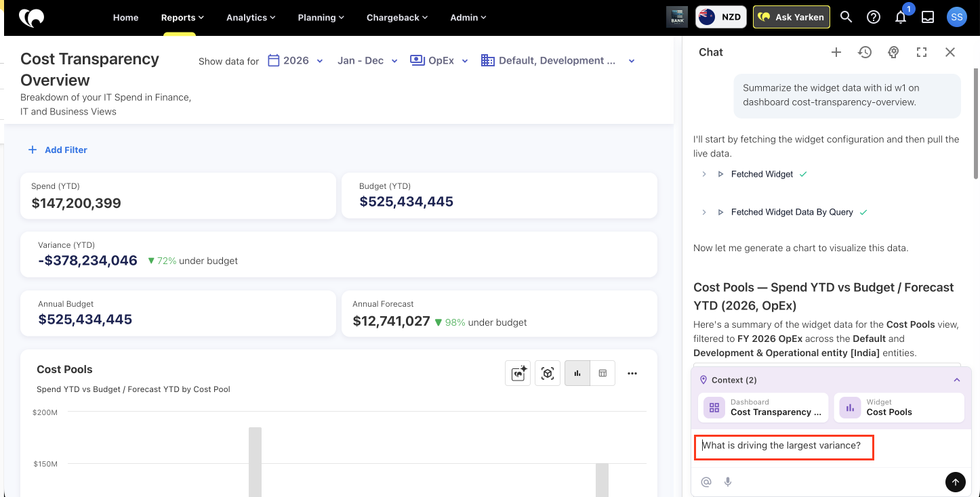Click the Widget context chip Cost Pools
Viewport: 980px width, 497px height.
[x=899, y=407]
